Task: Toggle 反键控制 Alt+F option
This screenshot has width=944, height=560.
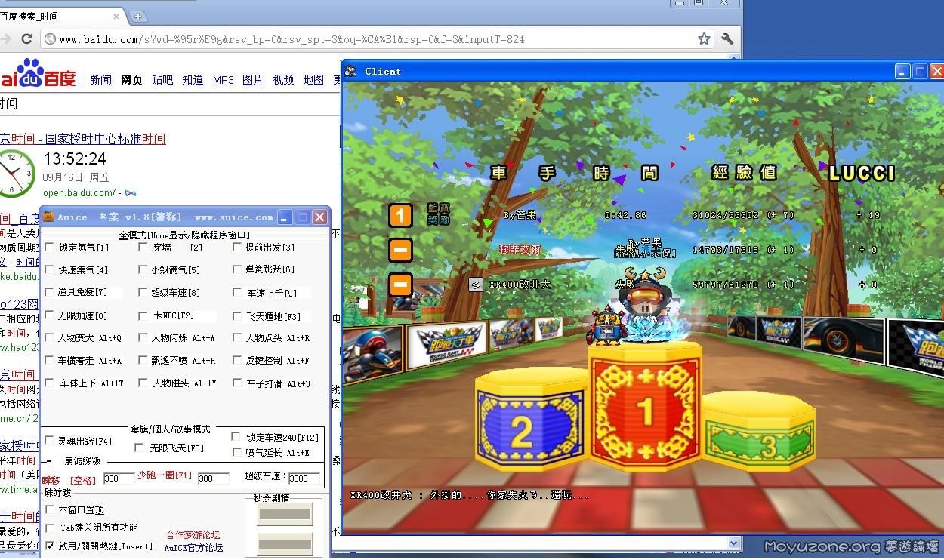Action: pos(237,361)
